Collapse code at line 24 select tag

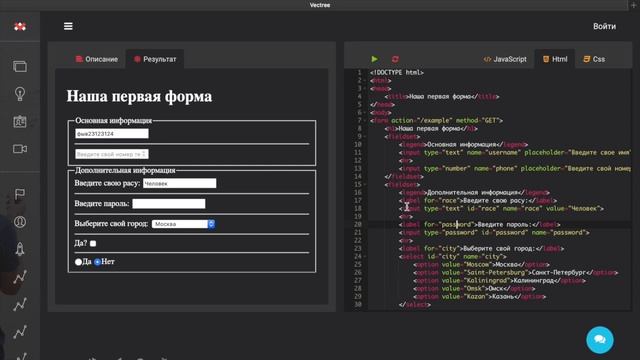[x=365, y=256]
